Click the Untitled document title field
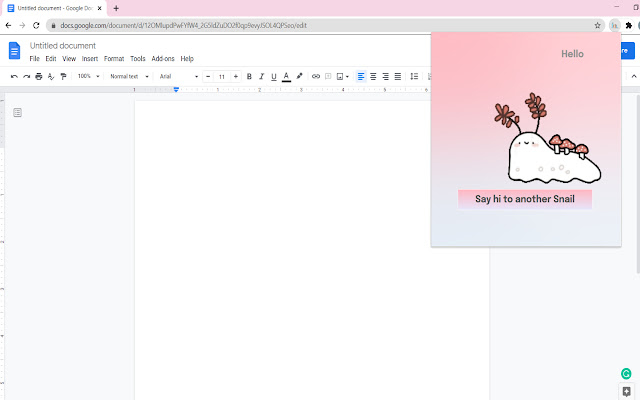 point(63,46)
